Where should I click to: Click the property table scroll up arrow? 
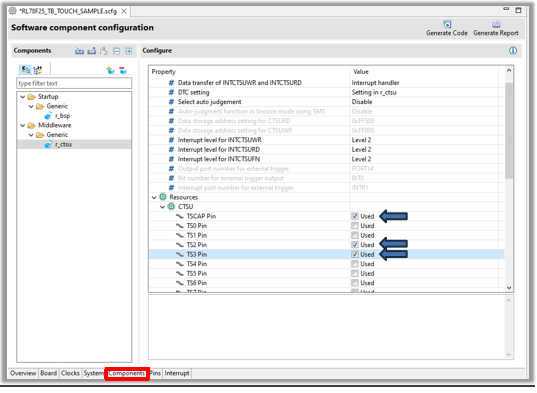tap(509, 71)
